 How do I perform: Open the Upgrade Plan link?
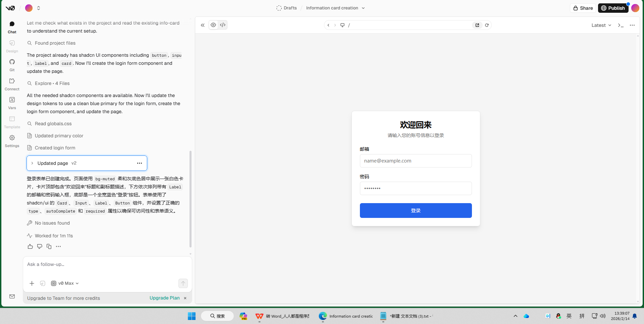tap(164, 298)
